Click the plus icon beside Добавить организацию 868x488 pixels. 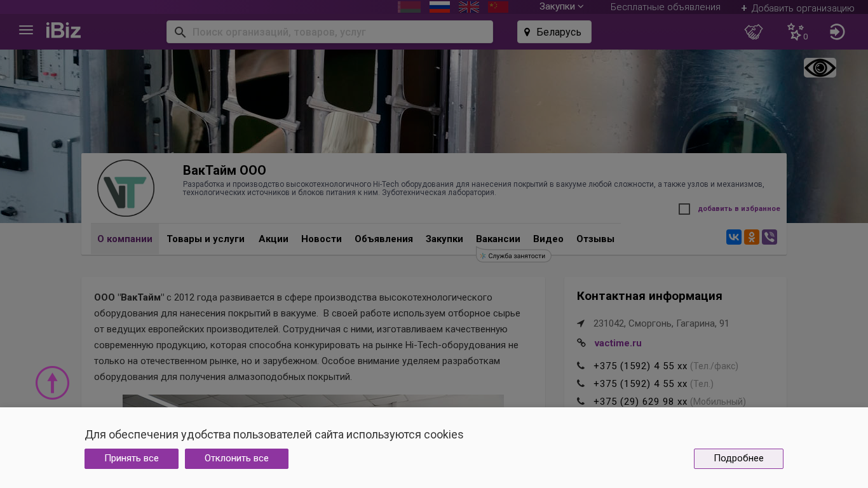click(x=744, y=8)
